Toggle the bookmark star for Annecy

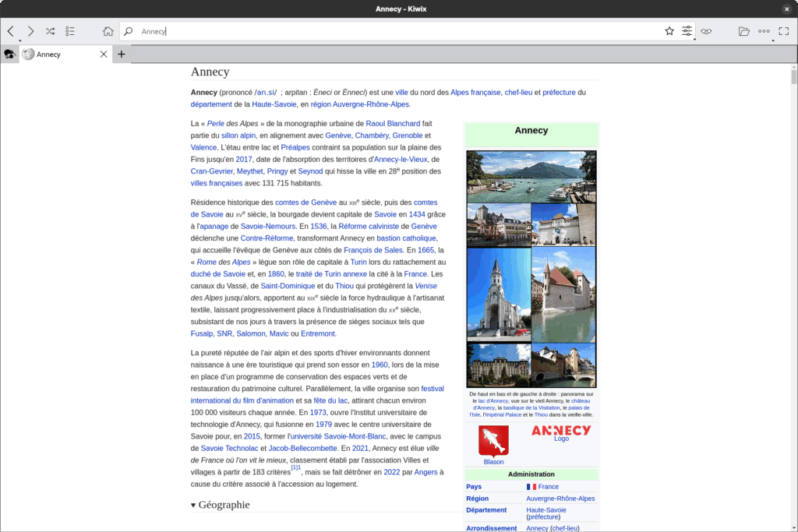pyautogui.click(x=669, y=31)
